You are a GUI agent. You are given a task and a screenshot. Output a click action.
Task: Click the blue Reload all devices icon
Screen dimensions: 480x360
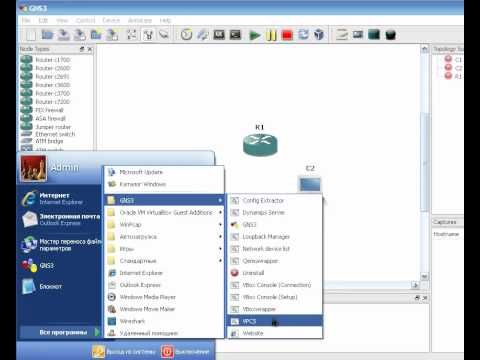click(303, 35)
